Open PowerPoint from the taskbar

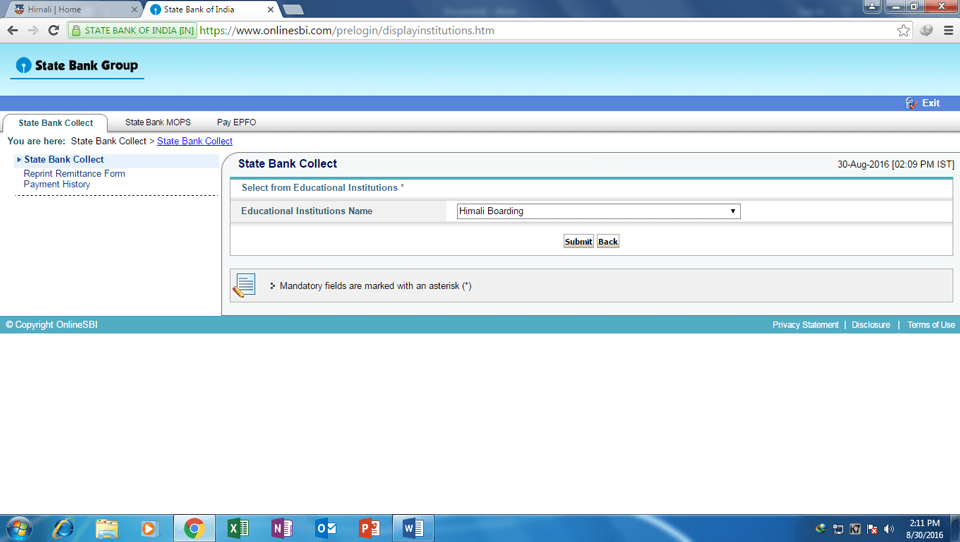369,528
